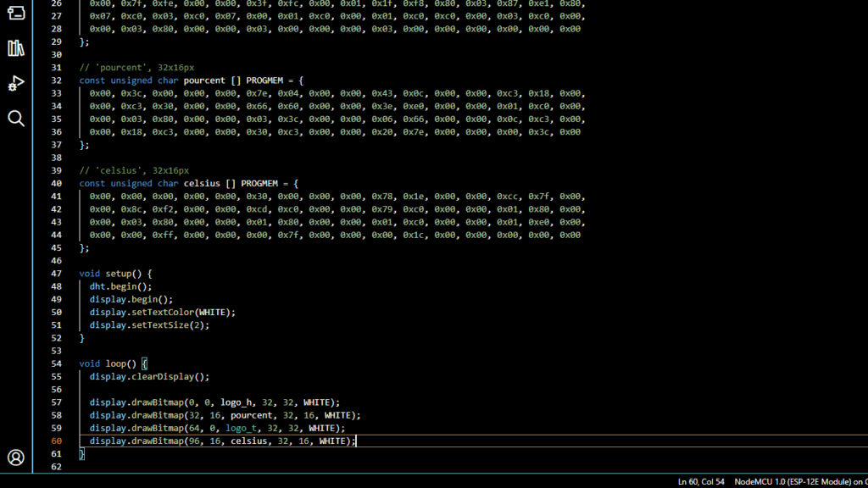Click void setup() function header
868x488 pixels.
pyautogui.click(x=115, y=274)
